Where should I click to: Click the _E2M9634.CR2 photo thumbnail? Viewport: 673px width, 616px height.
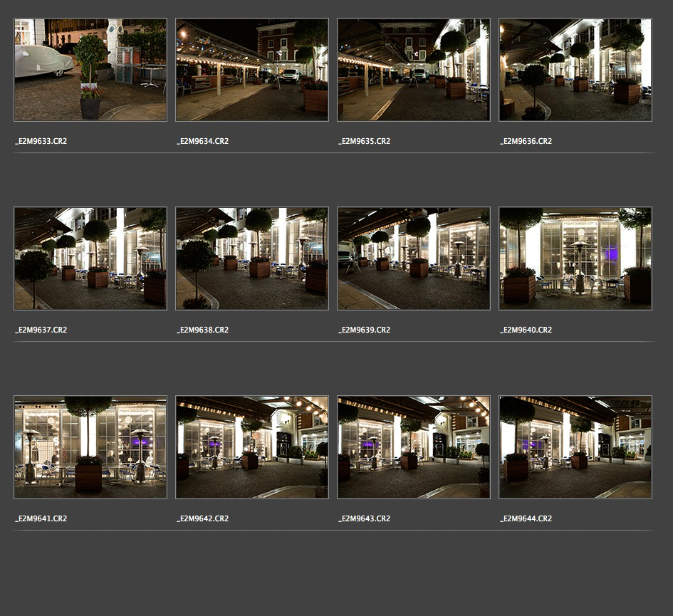[x=252, y=70]
